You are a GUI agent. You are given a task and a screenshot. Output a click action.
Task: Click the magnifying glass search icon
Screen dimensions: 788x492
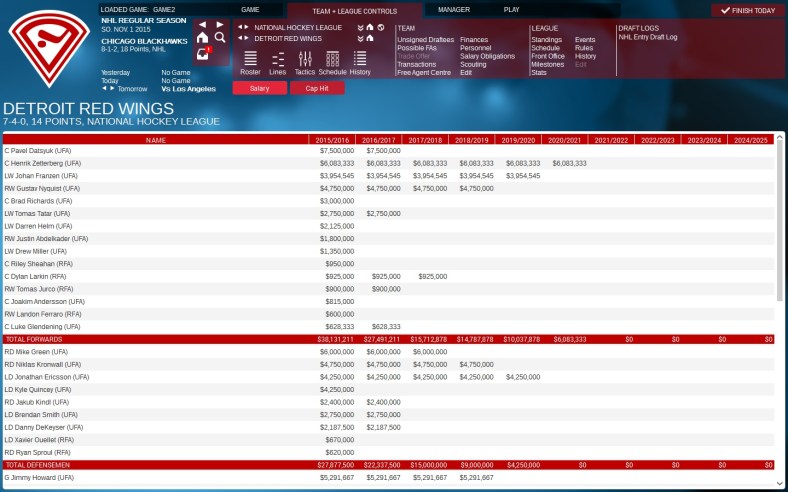220,38
